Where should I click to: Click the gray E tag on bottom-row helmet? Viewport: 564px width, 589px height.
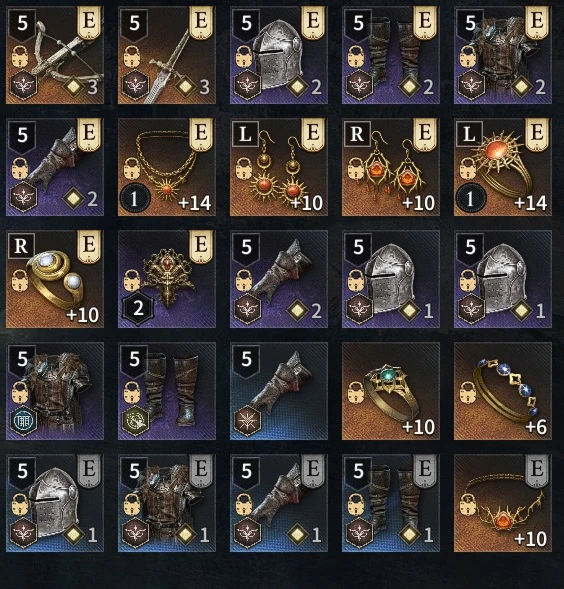click(89, 471)
